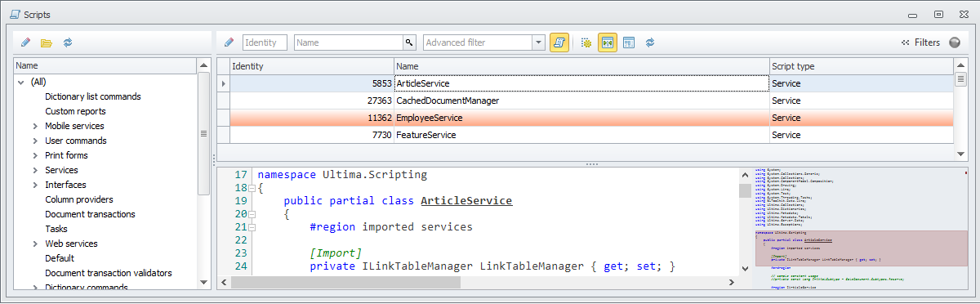This screenshot has width=980, height=304.
Task: Expand the Print forms node
Action: [x=35, y=155]
